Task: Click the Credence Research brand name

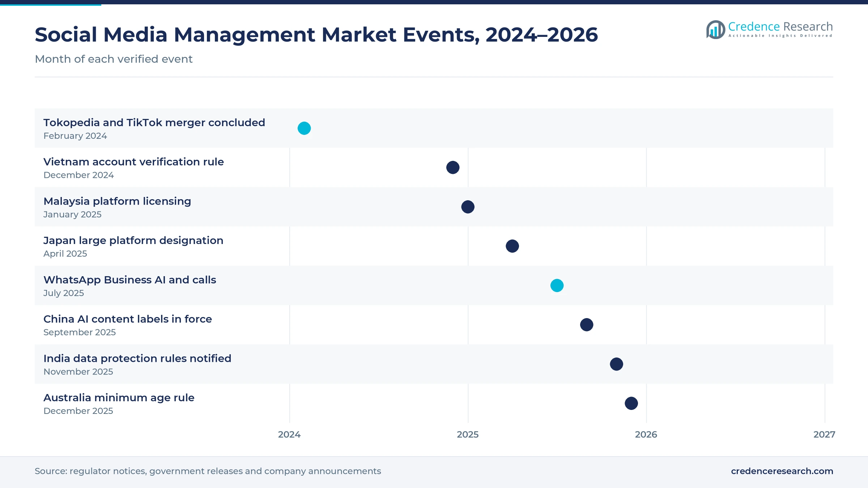Action: [x=780, y=26]
